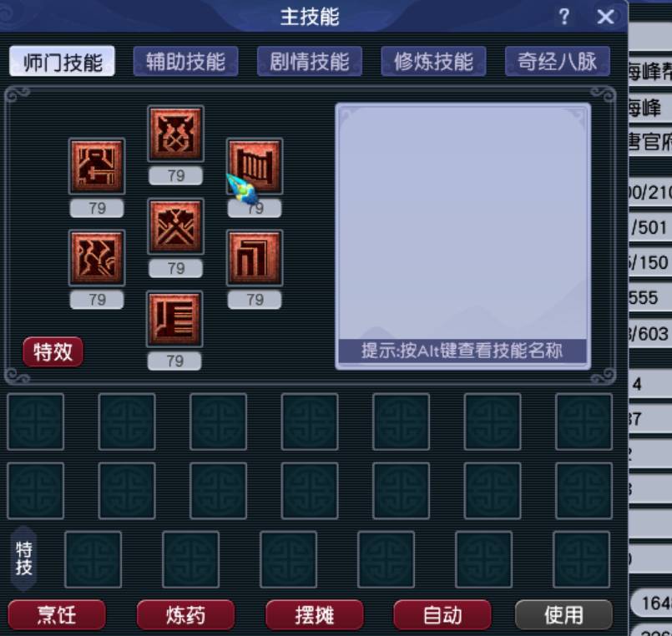This screenshot has width=672, height=636.
Task: Click the gray 使用 button
Action: (x=563, y=615)
